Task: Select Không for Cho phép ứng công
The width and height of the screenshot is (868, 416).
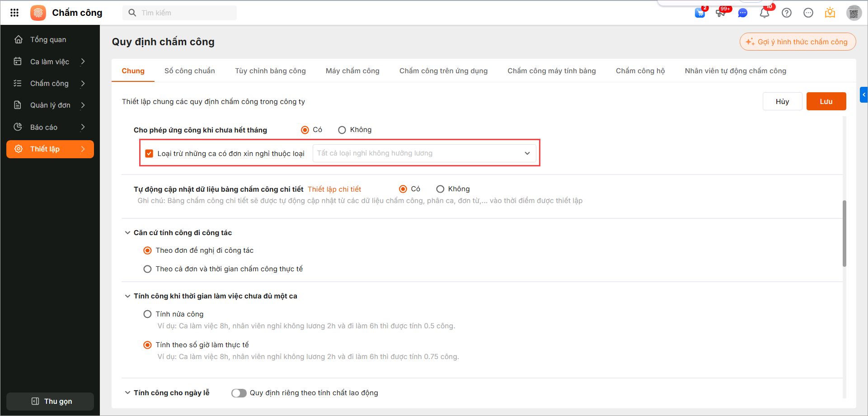Action: point(342,130)
